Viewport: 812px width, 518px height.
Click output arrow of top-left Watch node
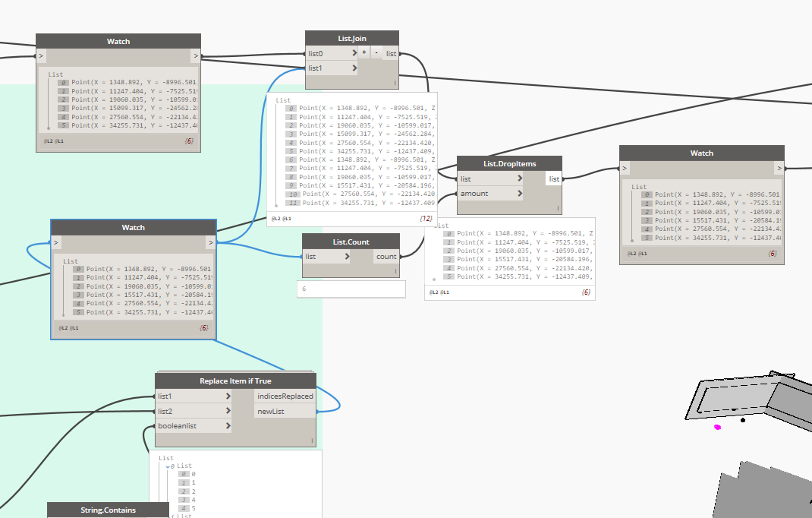(196, 55)
